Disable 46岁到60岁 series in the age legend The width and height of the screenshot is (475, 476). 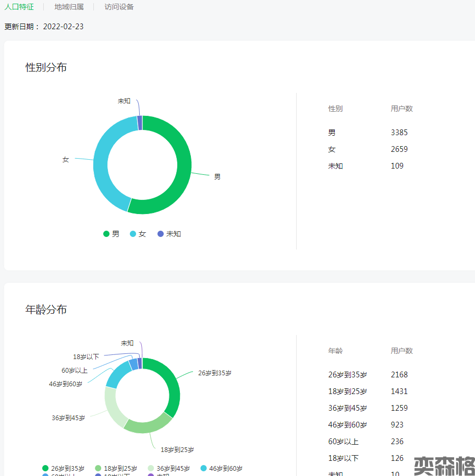click(221, 469)
